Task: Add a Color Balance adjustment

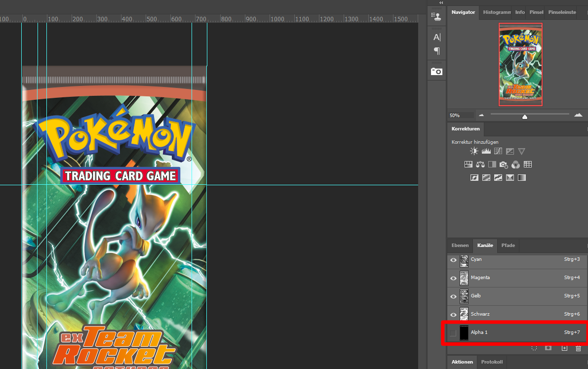Action: click(480, 164)
